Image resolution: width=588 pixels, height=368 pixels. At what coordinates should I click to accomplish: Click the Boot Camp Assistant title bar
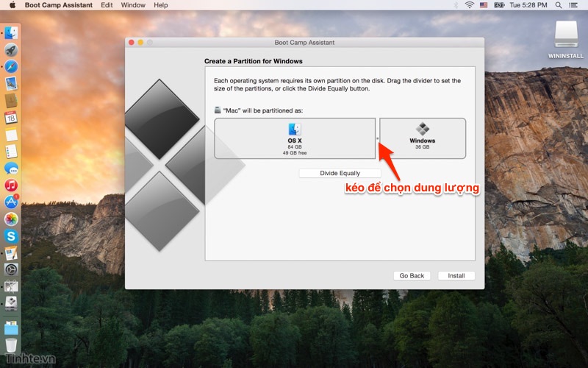(304, 43)
